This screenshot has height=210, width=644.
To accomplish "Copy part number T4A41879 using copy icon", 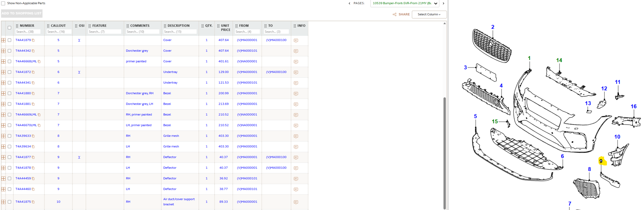I will [33, 40].
